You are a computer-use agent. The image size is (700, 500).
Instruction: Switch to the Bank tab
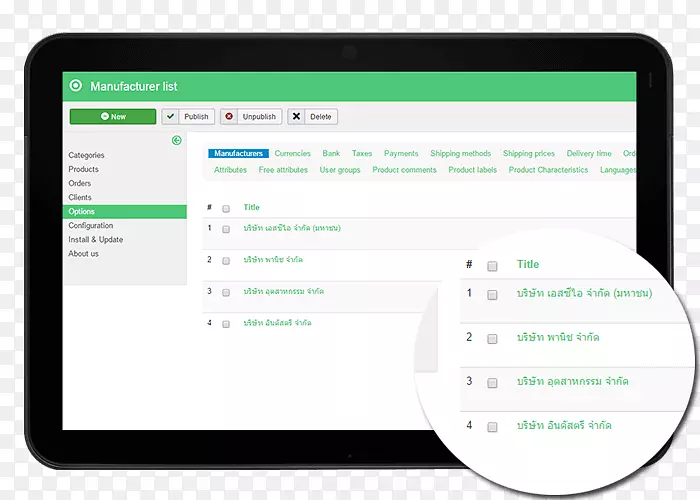click(331, 153)
